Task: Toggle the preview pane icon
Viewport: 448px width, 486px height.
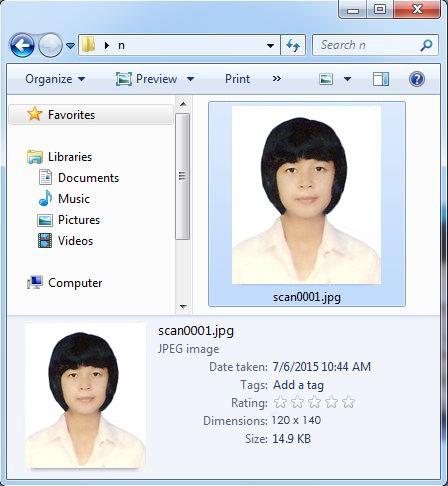Action: [x=381, y=79]
